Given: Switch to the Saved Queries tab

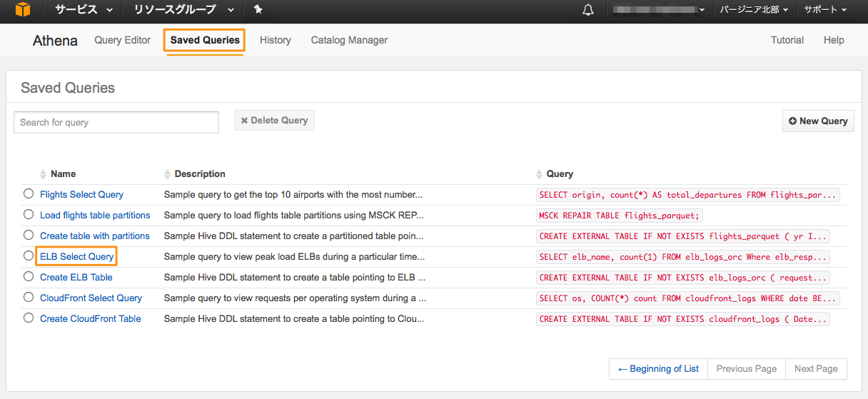Looking at the screenshot, I should pyautogui.click(x=205, y=40).
